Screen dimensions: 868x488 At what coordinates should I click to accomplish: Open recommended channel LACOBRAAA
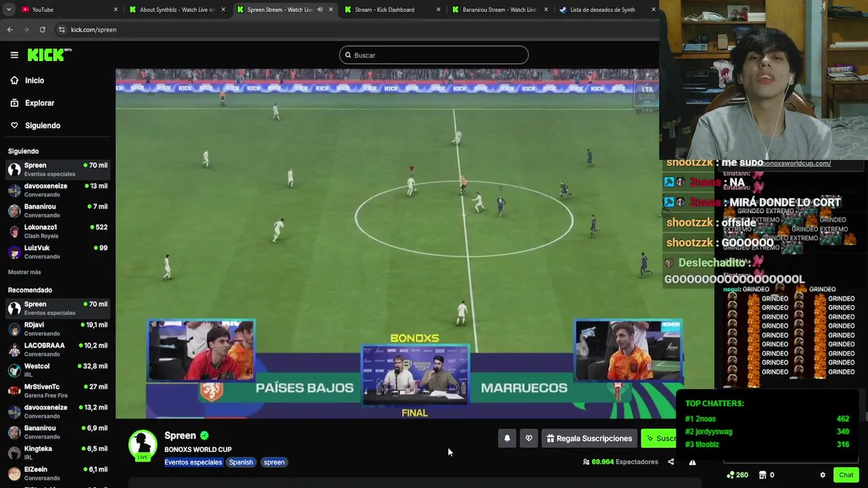[x=57, y=349]
